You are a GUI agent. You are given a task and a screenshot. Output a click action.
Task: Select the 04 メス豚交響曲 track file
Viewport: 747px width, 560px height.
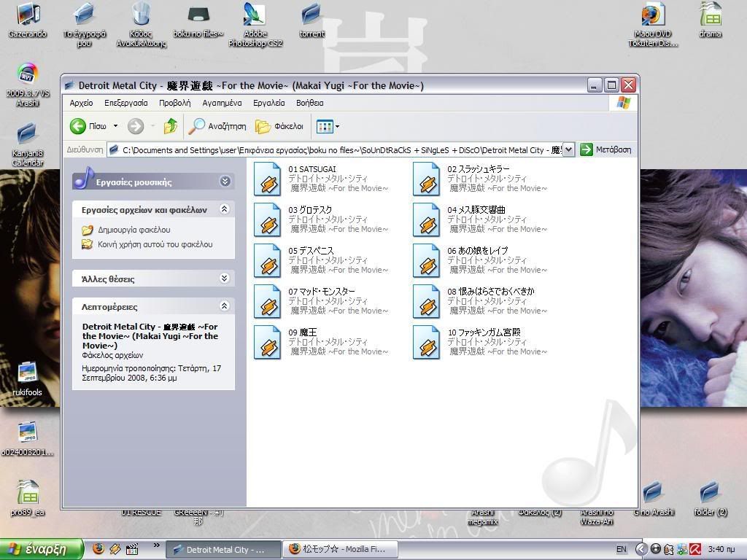[480, 219]
